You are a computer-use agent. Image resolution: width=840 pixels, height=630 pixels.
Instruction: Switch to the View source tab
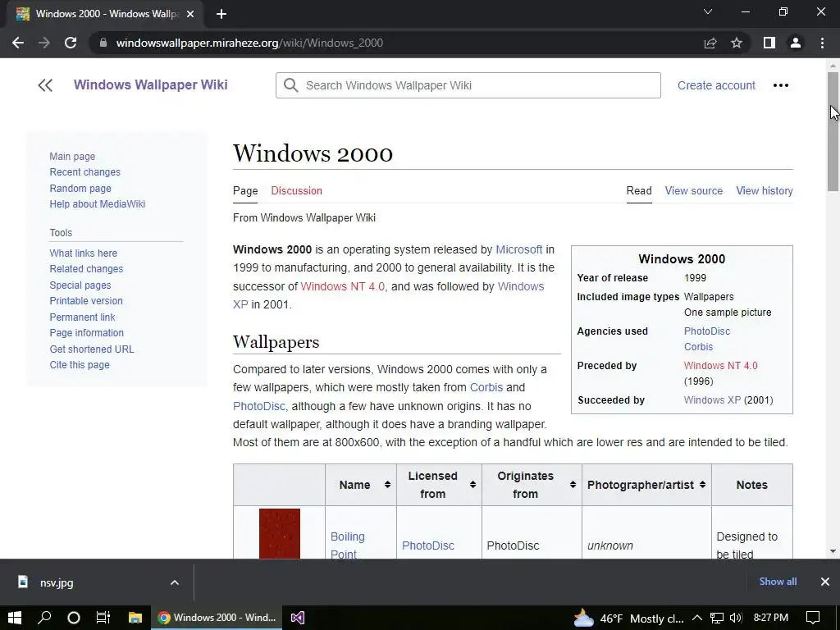pyautogui.click(x=694, y=190)
